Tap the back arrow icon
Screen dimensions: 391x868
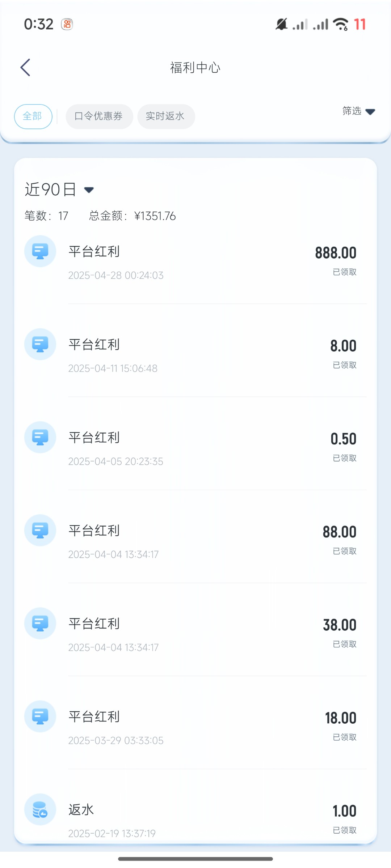click(x=25, y=68)
